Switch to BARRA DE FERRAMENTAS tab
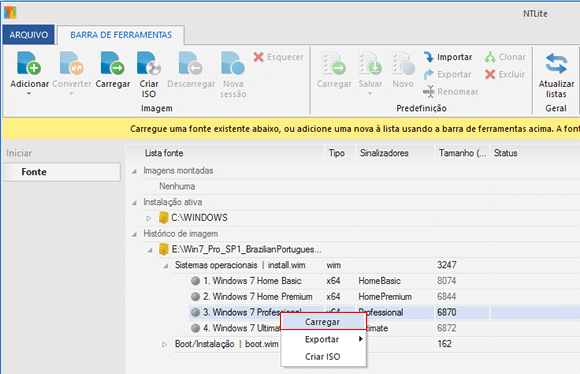This screenshot has height=374, width=580. [x=121, y=35]
